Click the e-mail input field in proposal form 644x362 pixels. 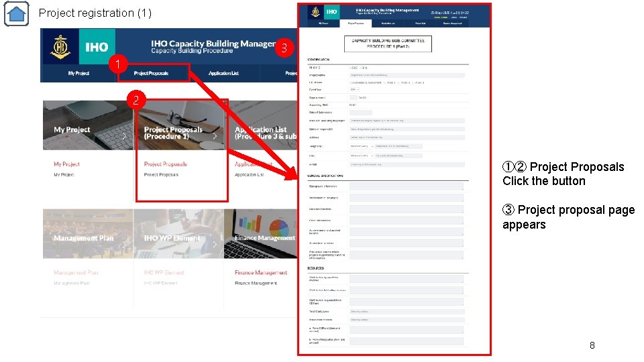(x=407, y=165)
